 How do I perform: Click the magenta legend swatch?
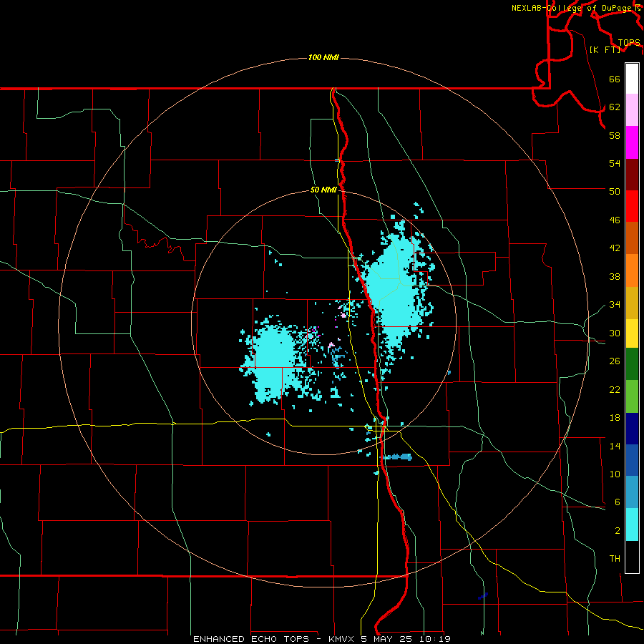pos(632,142)
